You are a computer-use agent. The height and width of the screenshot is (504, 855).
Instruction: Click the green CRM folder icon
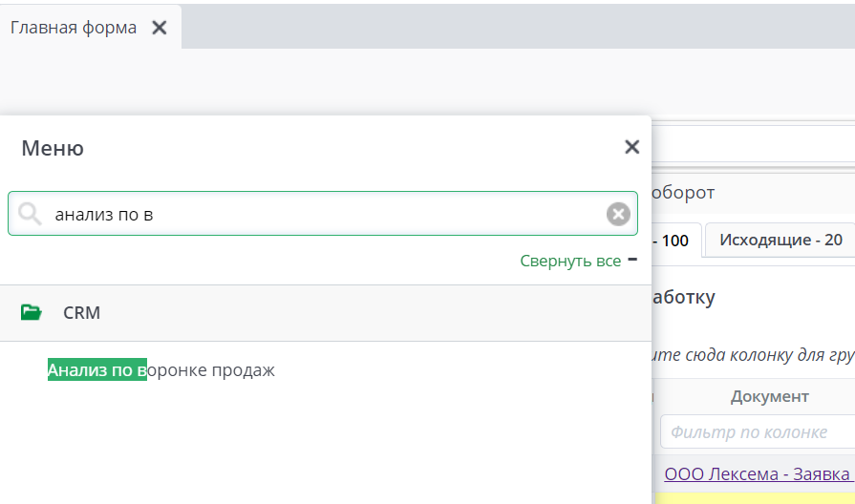[32, 312]
